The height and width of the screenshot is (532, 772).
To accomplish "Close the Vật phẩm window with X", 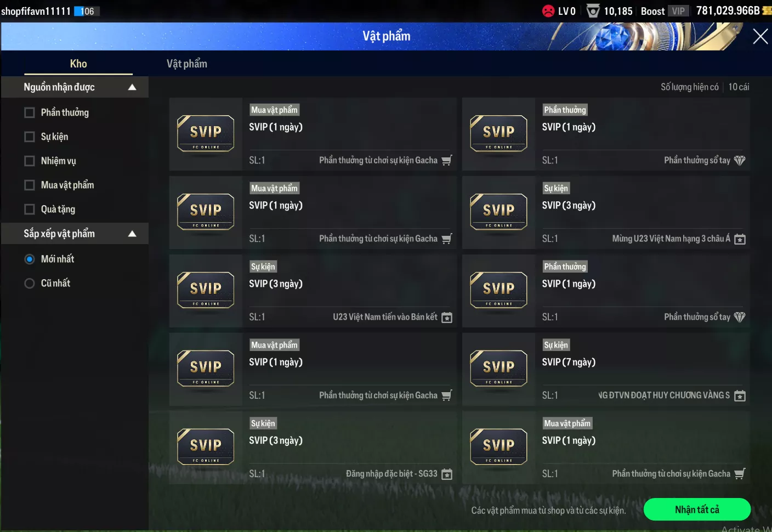I will (760, 37).
